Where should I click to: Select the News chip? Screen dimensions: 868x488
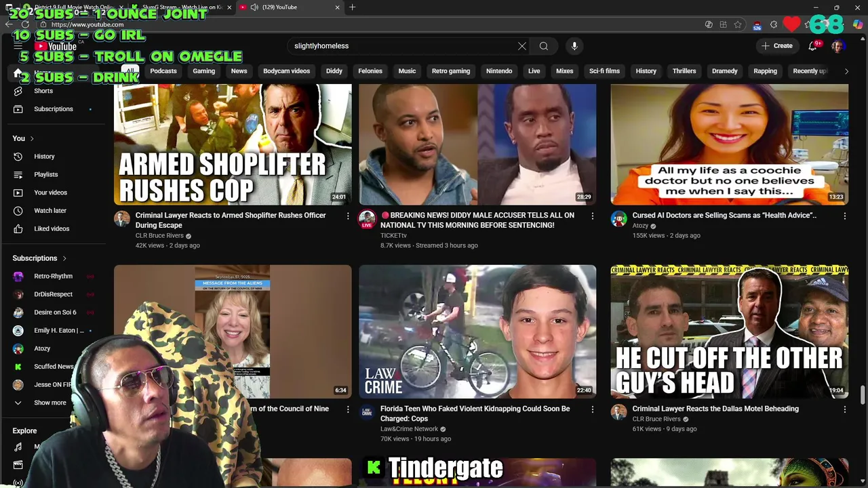pos(239,71)
